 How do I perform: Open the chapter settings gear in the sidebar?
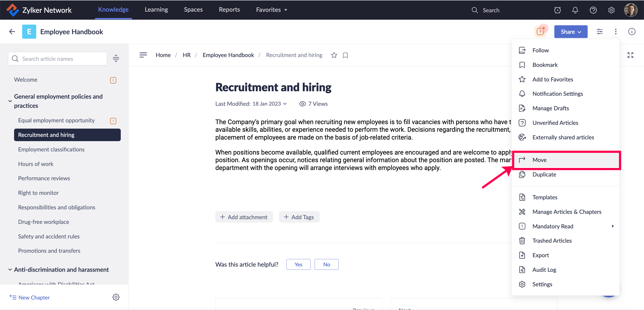116,297
